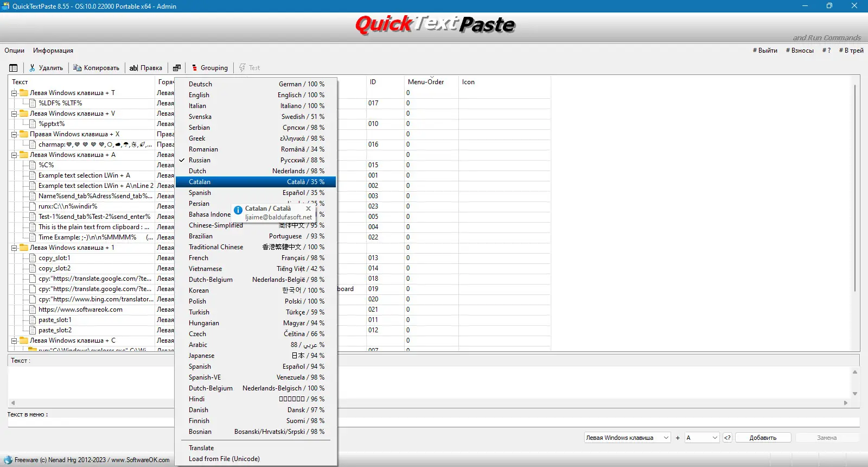The width and height of the screenshot is (868, 467).
Task: Choose the checked Russian language entry
Action: coord(256,160)
